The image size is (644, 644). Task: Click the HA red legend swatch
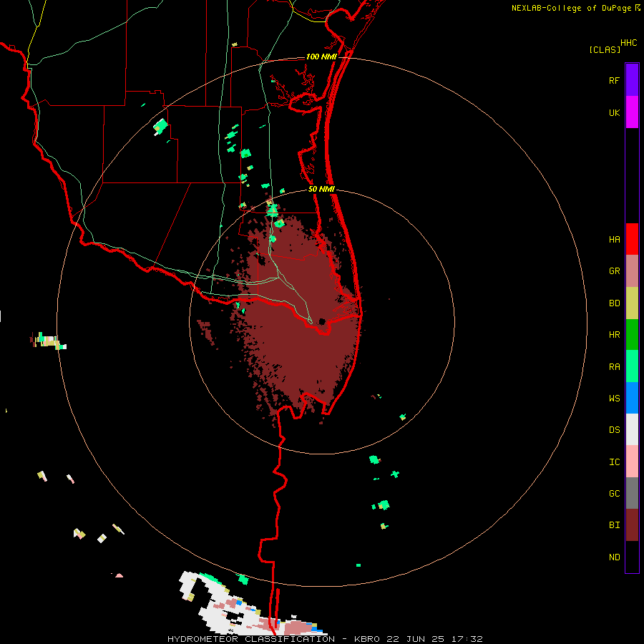coord(632,239)
